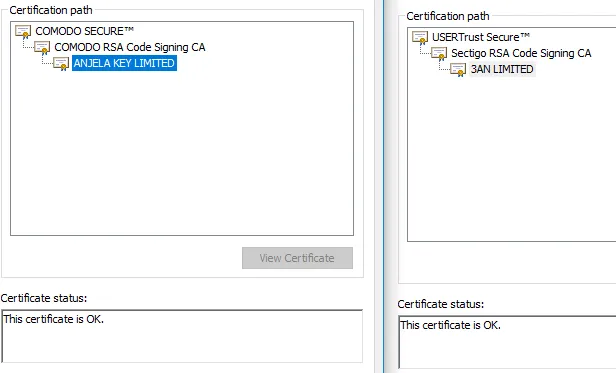The width and height of the screenshot is (616, 373).
Task: Click the right window's certificate status box
Action: pyautogui.click(x=508, y=342)
